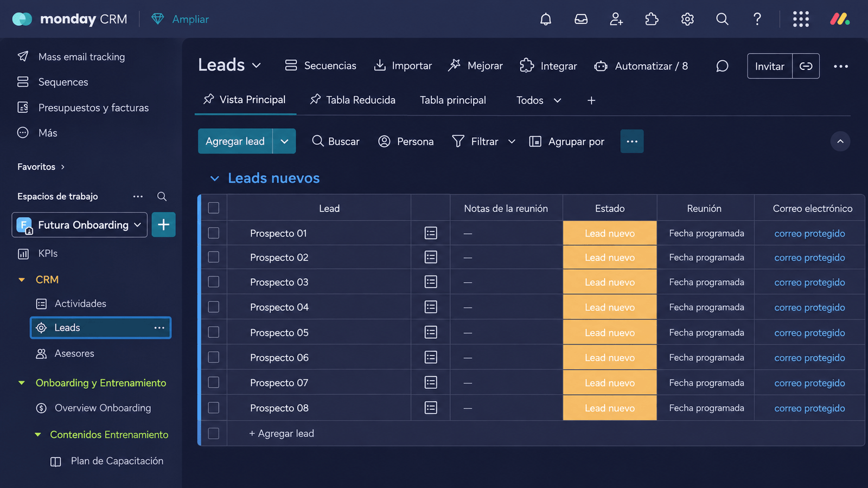Click the Ampliar diamond icon
The height and width of the screenshot is (488, 868).
(157, 19)
